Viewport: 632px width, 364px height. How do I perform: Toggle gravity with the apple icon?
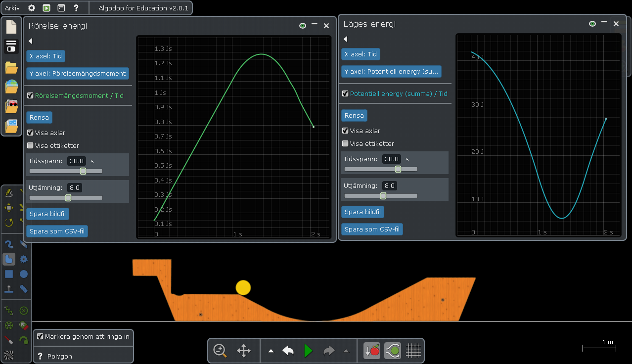point(372,351)
